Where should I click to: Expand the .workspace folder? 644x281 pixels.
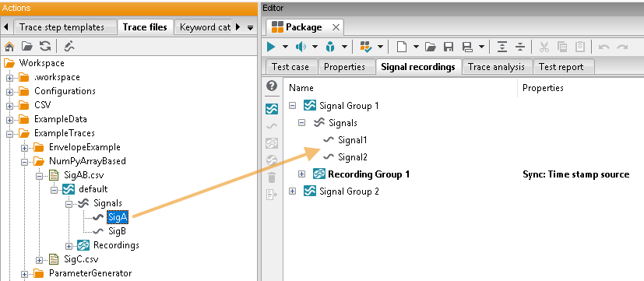click(10, 78)
